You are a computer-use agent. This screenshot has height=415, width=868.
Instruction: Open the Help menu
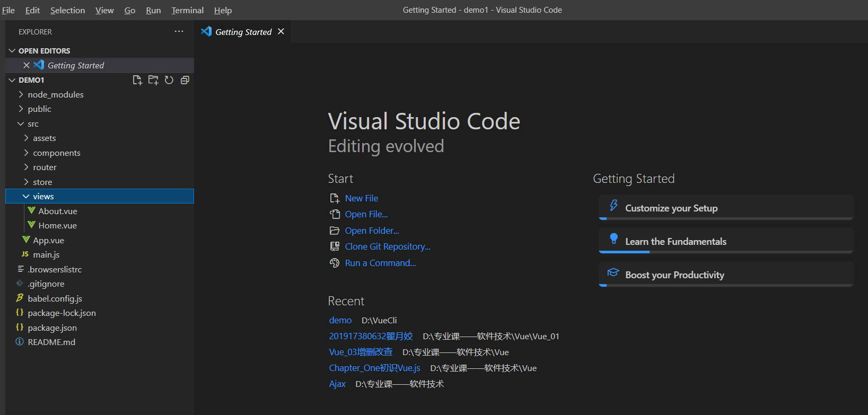click(223, 10)
